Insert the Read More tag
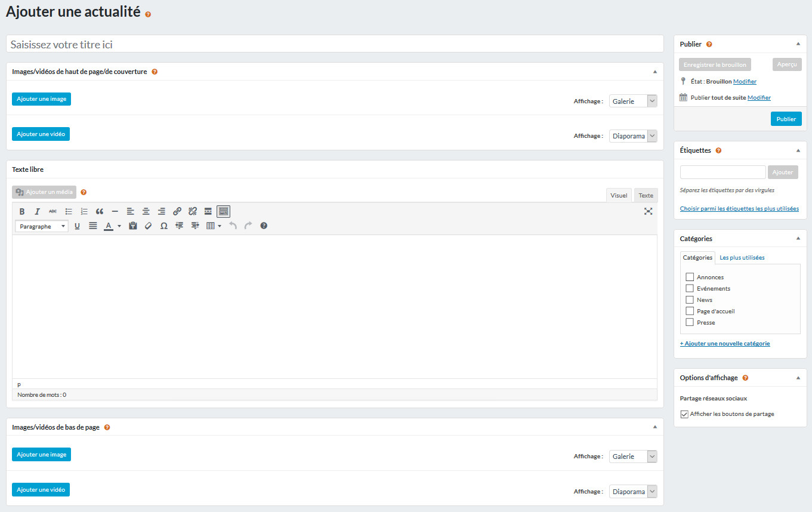The image size is (812, 512). (x=208, y=211)
